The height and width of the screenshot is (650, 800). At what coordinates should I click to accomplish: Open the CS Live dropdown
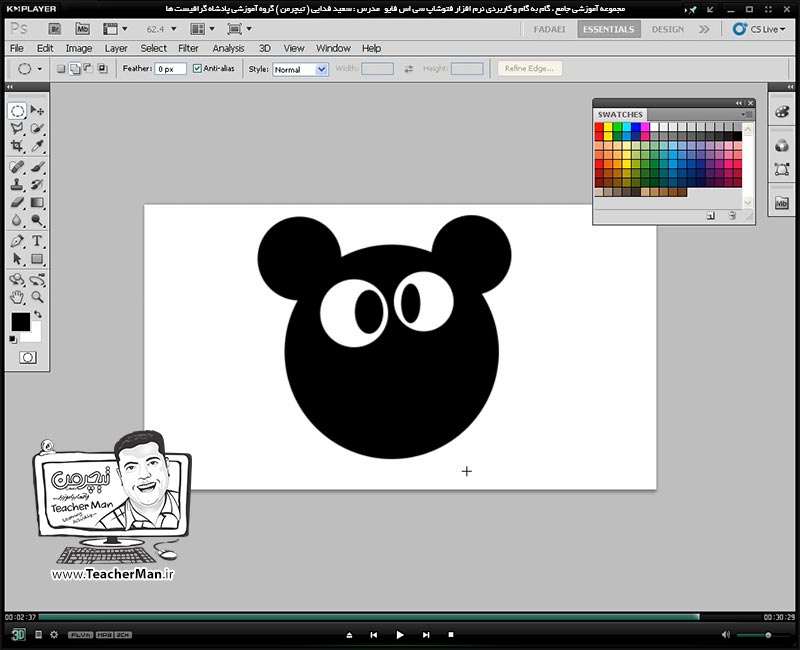[x=759, y=29]
